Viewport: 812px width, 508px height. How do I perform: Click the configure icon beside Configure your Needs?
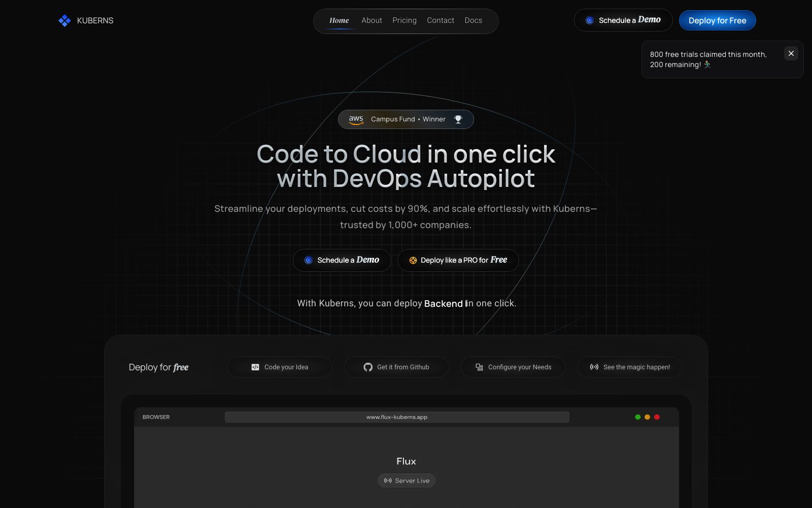[x=479, y=367]
